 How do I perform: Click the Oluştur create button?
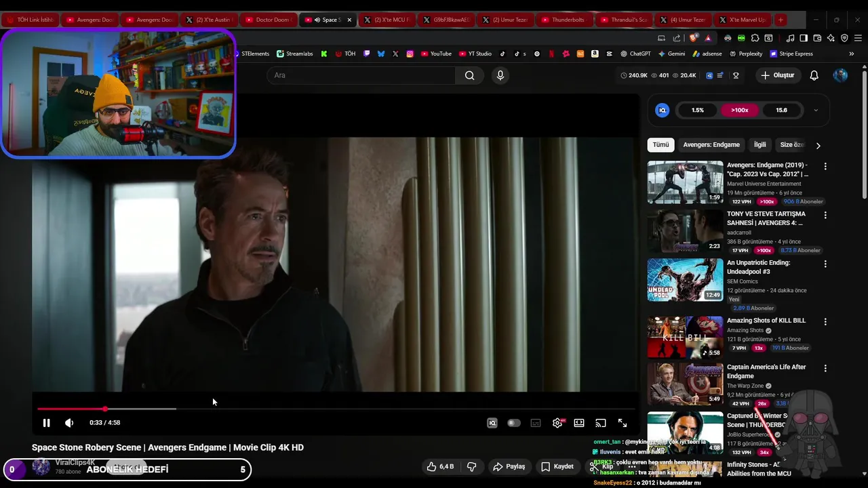coord(777,75)
